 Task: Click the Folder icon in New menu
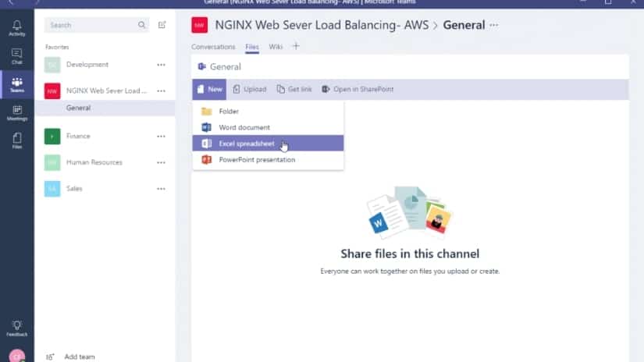click(x=207, y=112)
